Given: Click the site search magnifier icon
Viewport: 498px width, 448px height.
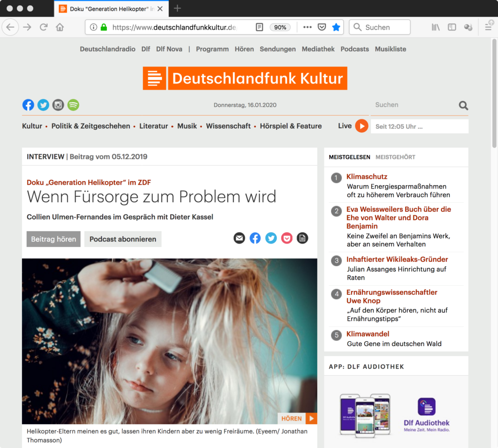Looking at the screenshot, I should (x=463, y=105).
